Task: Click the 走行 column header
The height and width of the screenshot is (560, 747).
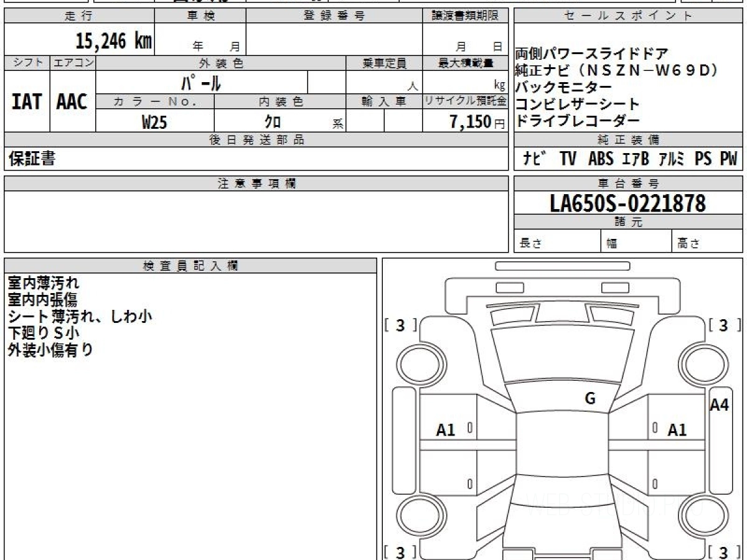Action: point(78,16)
